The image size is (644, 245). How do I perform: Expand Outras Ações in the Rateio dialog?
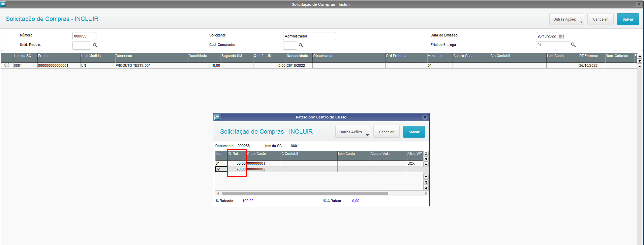coord(352,132)
